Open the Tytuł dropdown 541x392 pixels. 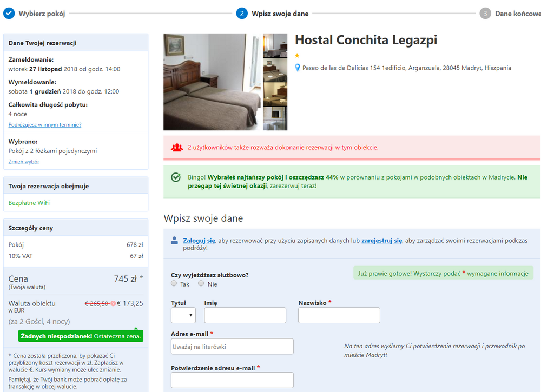pyautogui.click(x=183, y=315)
